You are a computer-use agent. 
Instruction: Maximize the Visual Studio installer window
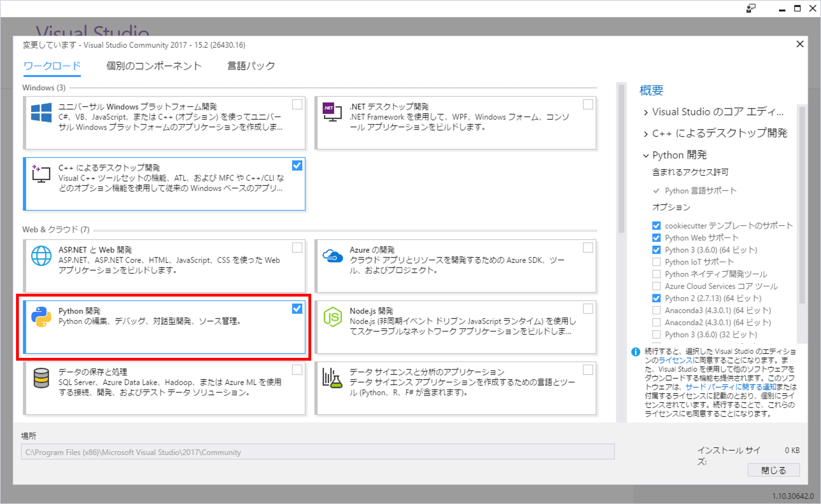point(797,8)
